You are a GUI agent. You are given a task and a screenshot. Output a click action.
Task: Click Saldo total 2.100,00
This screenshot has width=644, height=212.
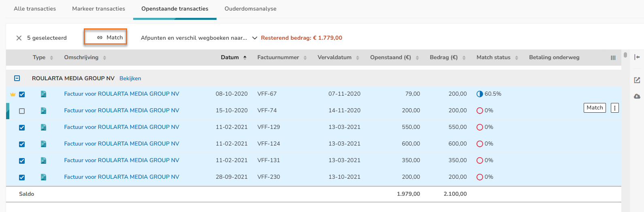tap(455, 194)
